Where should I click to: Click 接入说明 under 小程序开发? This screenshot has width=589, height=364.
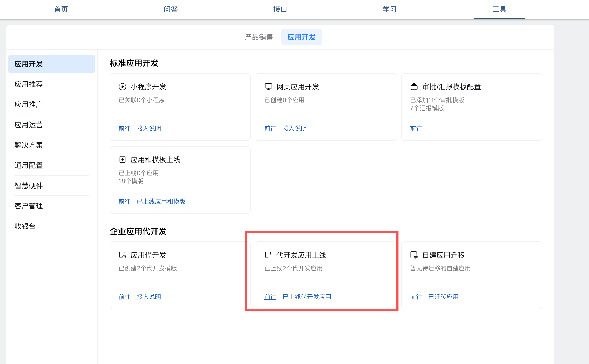click(149, 129)
